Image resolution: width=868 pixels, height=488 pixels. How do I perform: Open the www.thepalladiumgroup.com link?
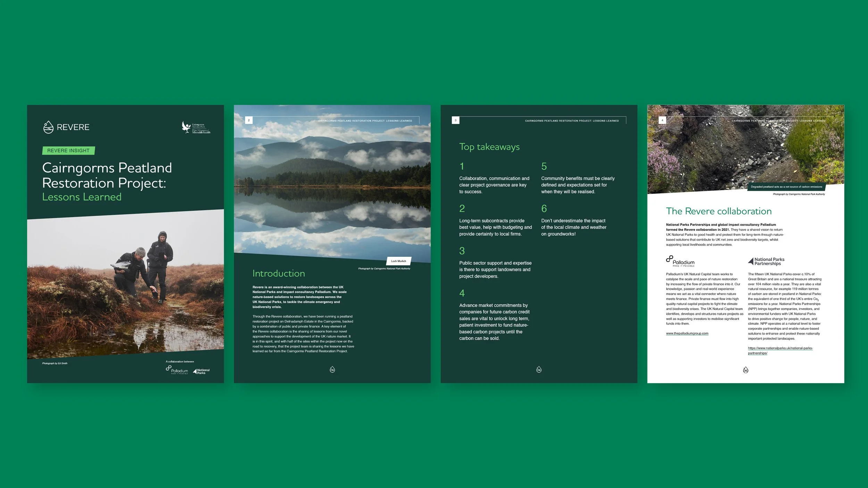pyautogui.click(x=687, y=333)
